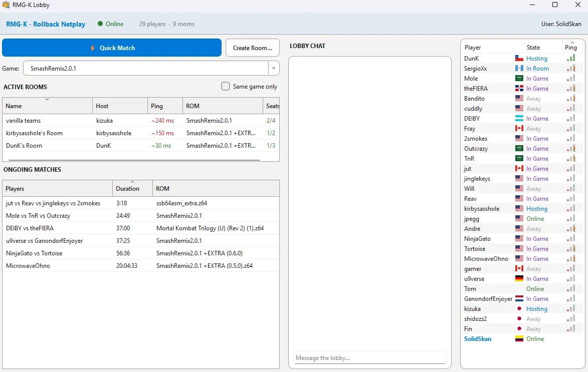
Task: Click the RMG-K Rollback Netplay title
Action: (x=46, y=24)
